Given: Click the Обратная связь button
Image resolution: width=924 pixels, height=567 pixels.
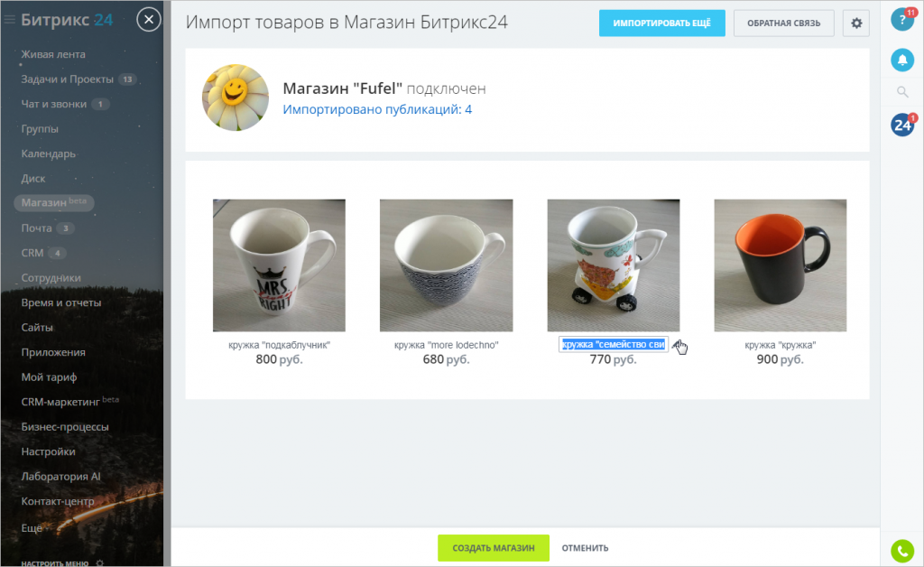Looking at the screenshot, I should click(783, 23).
